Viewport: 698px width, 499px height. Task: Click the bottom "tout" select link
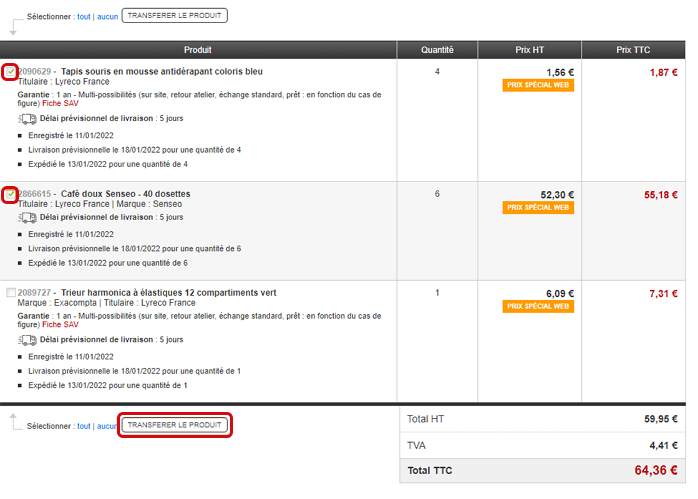(84, 425)
